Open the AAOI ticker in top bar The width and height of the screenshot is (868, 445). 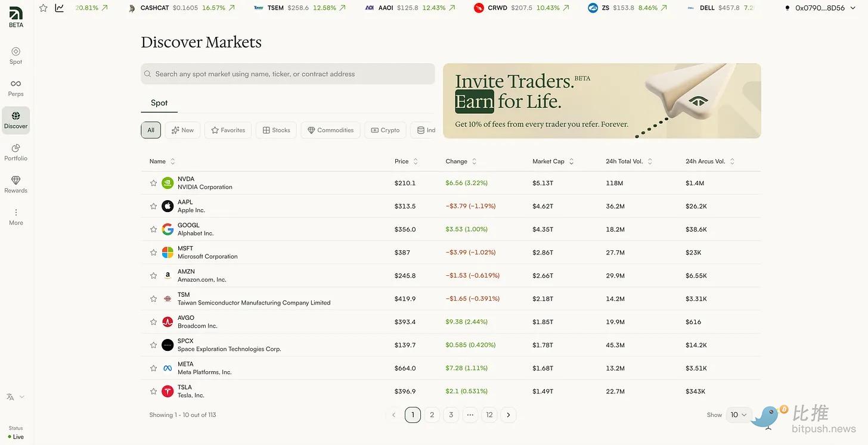pyautogui.click(x=411, y=8)
